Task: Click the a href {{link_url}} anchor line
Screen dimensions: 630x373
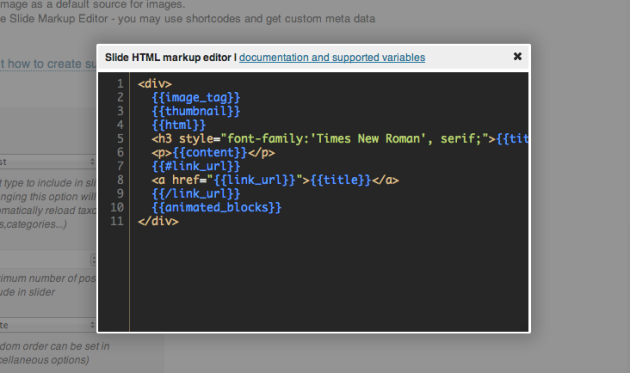Action: click(275, 180)
